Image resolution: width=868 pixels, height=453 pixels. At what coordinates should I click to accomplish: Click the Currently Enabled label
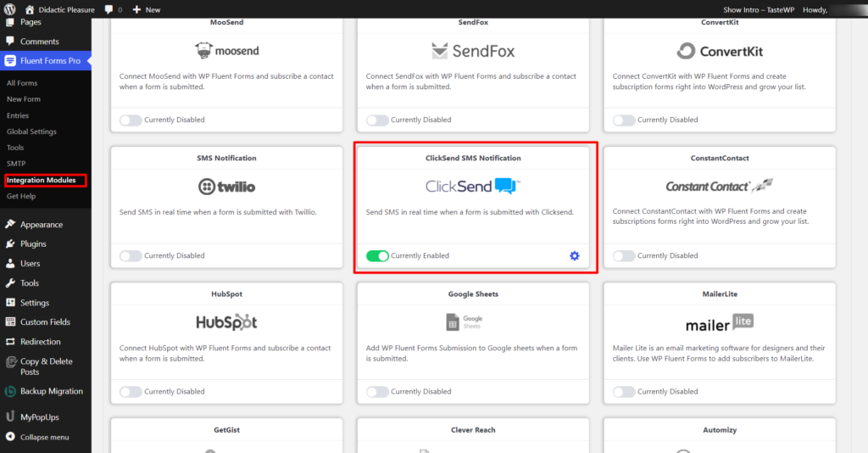pyautogui.click(x=420, y=255)
